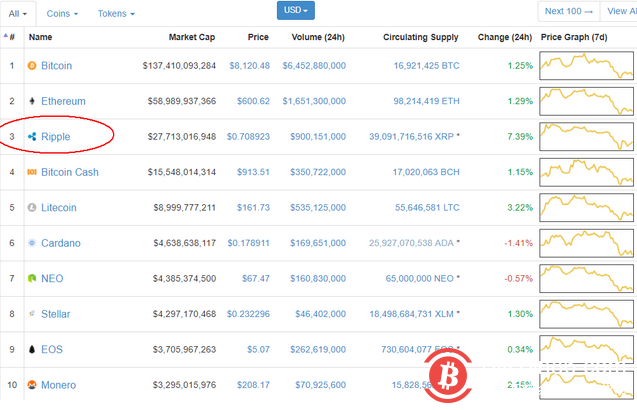Screen dimensions: 637x410
Task: Click the Monero logo icon
Action: click(32, 385)
